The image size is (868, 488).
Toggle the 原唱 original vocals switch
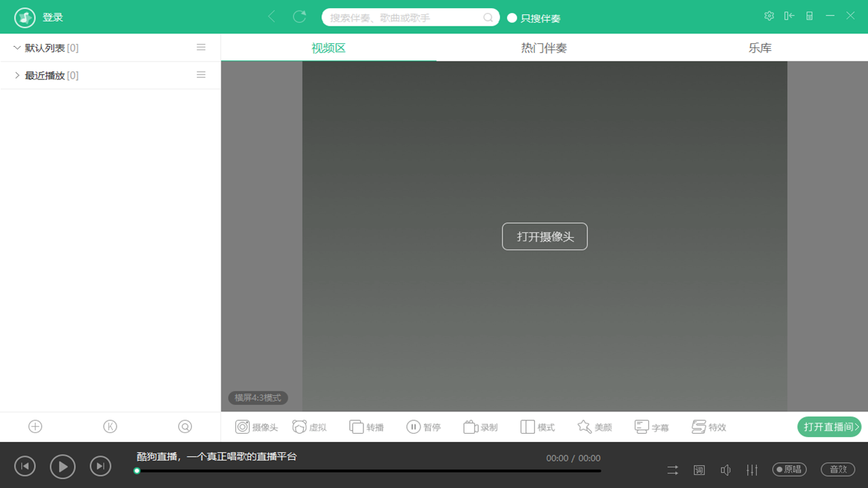[789, 469]
